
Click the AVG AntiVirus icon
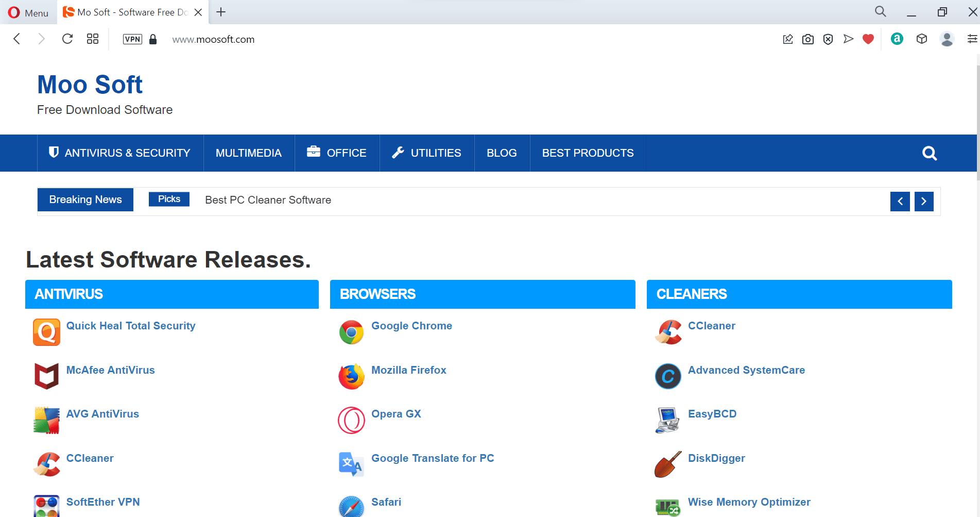(x=46, y=420)
